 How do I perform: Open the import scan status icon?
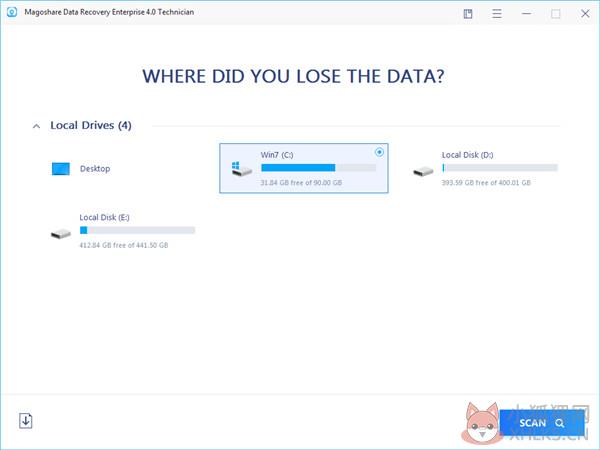click(26, 421)
